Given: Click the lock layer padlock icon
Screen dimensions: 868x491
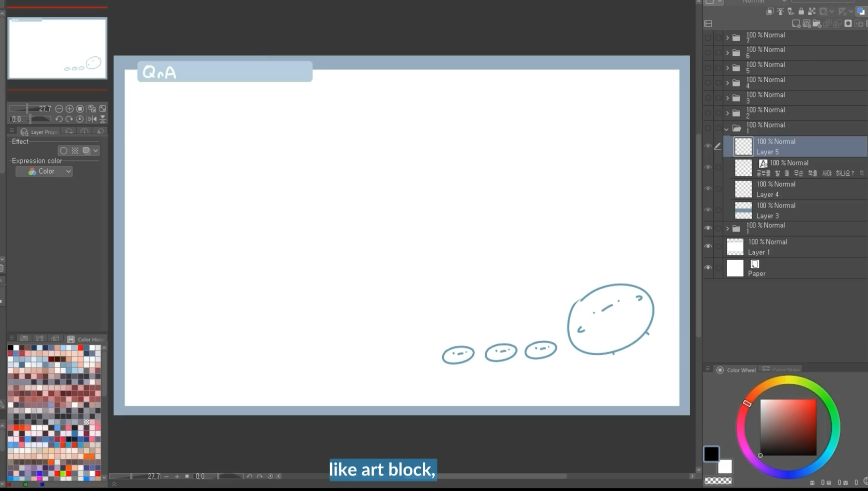Looking at the screenshot, I should (x=801, y=11).
